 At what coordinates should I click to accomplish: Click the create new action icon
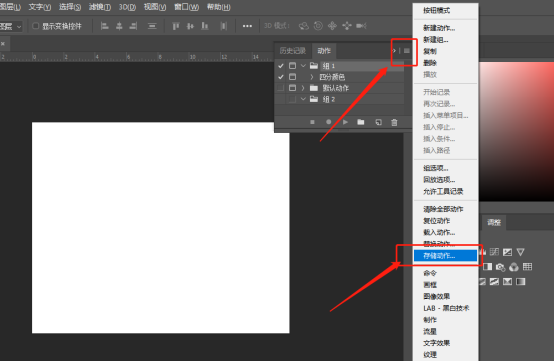tap(378, 122)
